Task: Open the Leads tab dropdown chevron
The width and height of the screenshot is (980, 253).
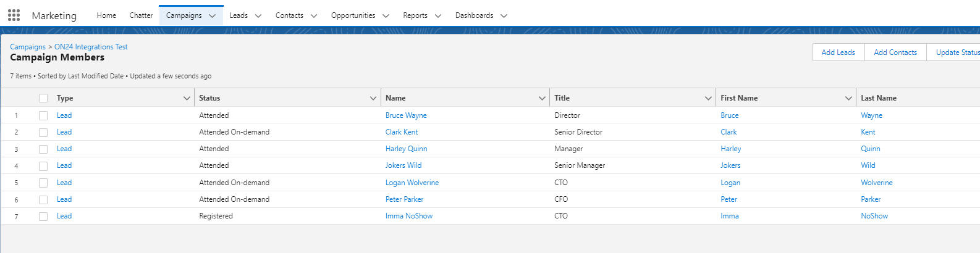Action: (258, 16)
